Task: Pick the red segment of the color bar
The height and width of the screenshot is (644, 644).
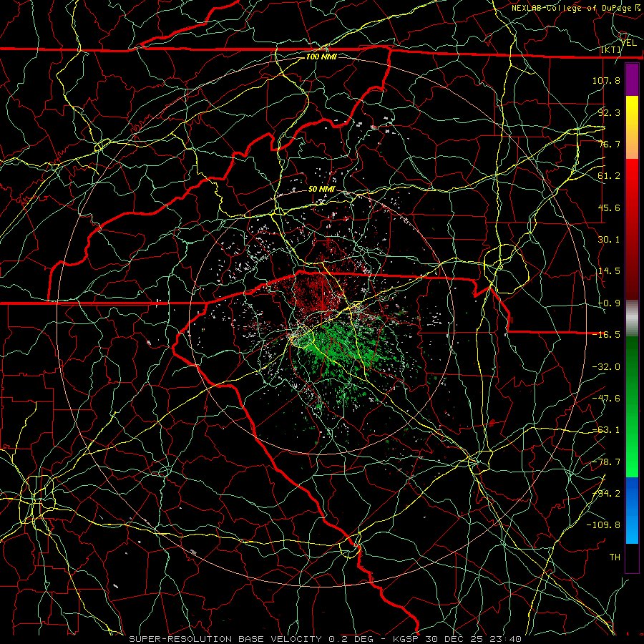Action: click(x=632, y=229)
